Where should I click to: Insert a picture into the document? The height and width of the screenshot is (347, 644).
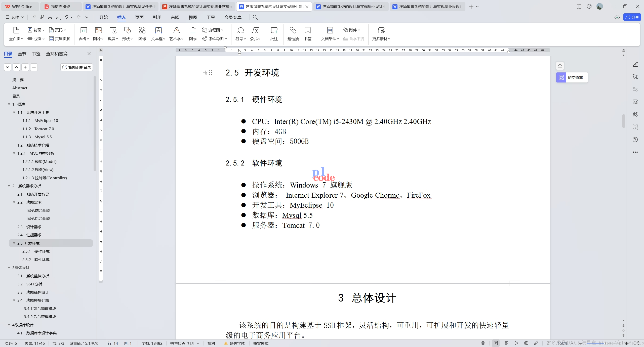click(98, 34)
